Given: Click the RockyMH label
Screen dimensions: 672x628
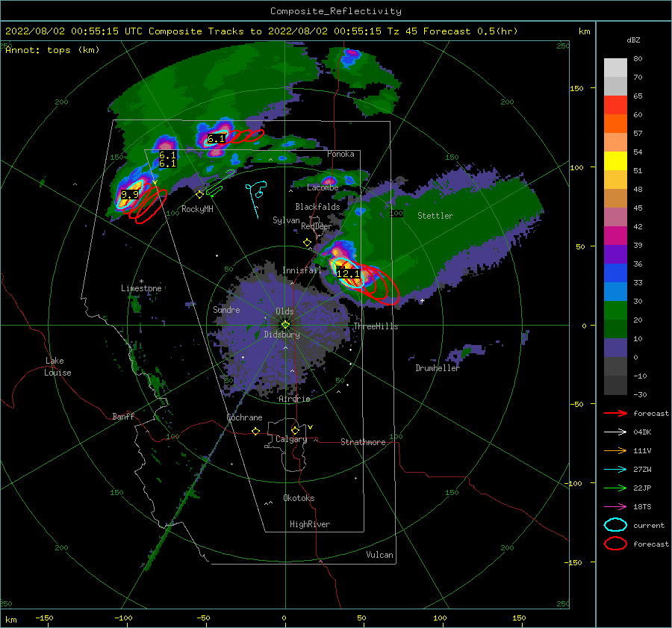Looking at the screenshot, I should (x=197, y=209).
